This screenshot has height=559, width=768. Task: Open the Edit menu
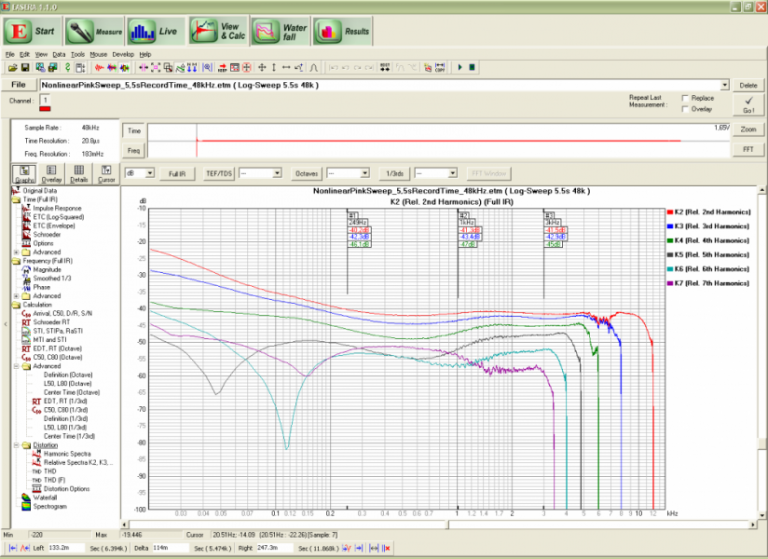click(x=24, y=53)
